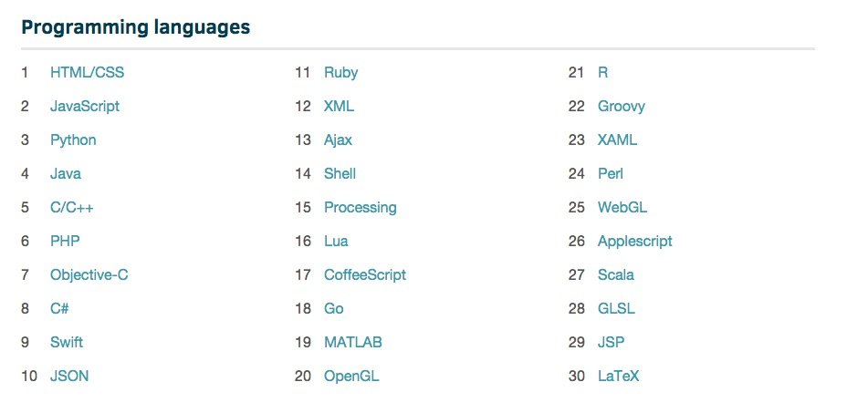Image resolution: width=868 pixels, height=413 pixels.
Task: Open the C/C++ entry
Action: [x=72, y=207]
